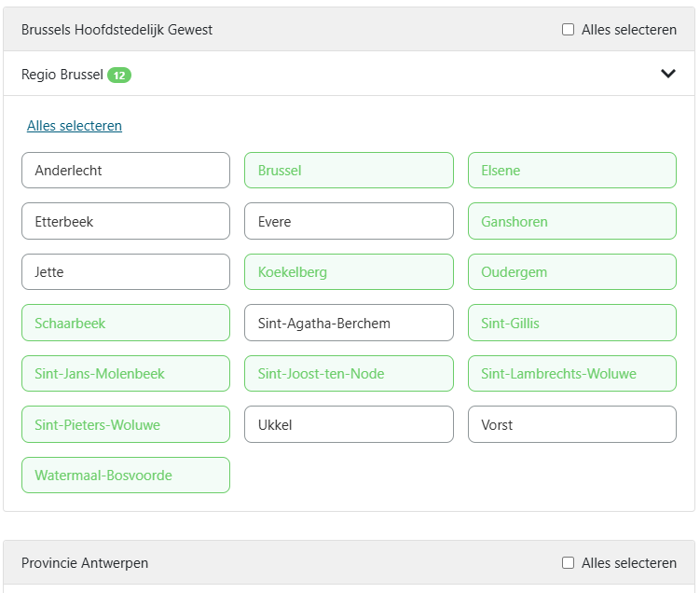Check Alles selecteren for Provincie Antwerpen
This screenshot has height=593, width=700.
point(569,563)
